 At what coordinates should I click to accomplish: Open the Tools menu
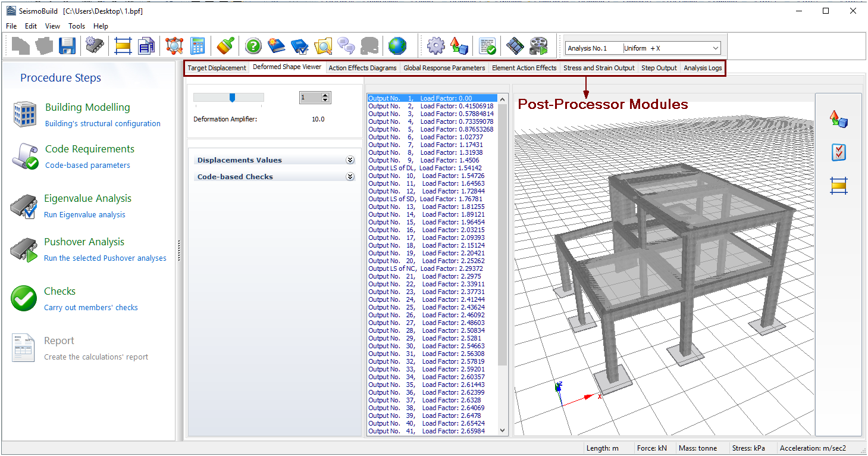[x=77, y=26]
